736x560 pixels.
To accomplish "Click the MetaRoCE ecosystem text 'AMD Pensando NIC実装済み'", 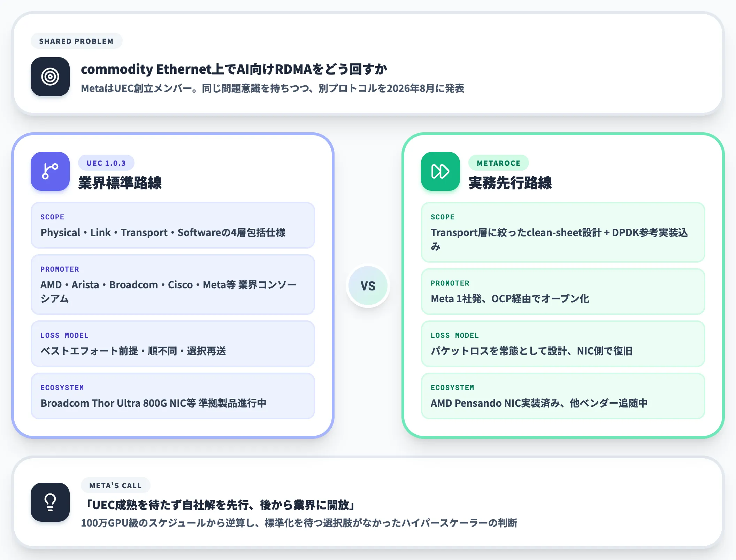I will pos(495,403).
